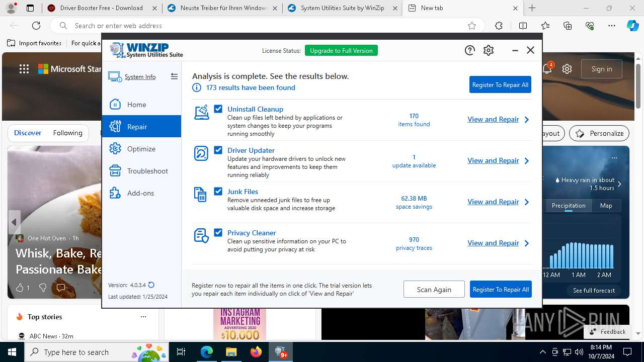The image size is (644, 362).
Task: Expand Uninstall Cleanup row chevron arrow
Action: click(527, 120)
